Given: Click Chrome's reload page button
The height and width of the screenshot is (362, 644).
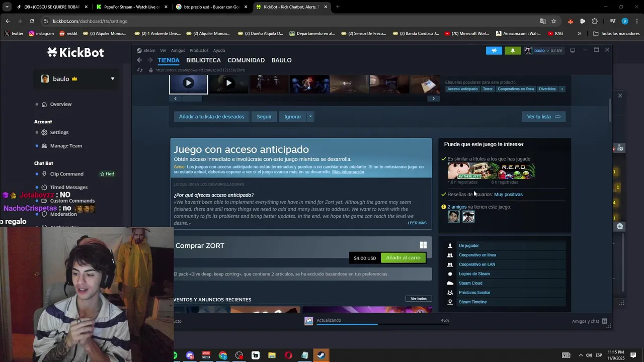Looking at the screenshot, I should click(x=32, y=21).
